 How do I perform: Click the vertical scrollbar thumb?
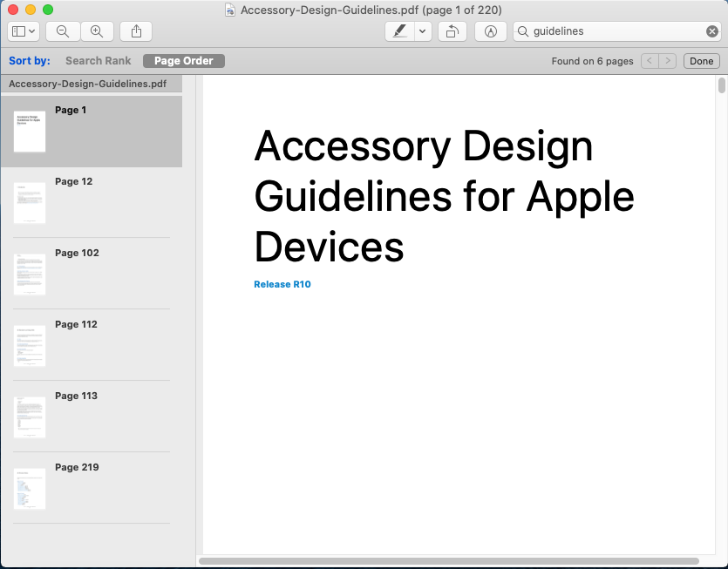click(722, 86)
